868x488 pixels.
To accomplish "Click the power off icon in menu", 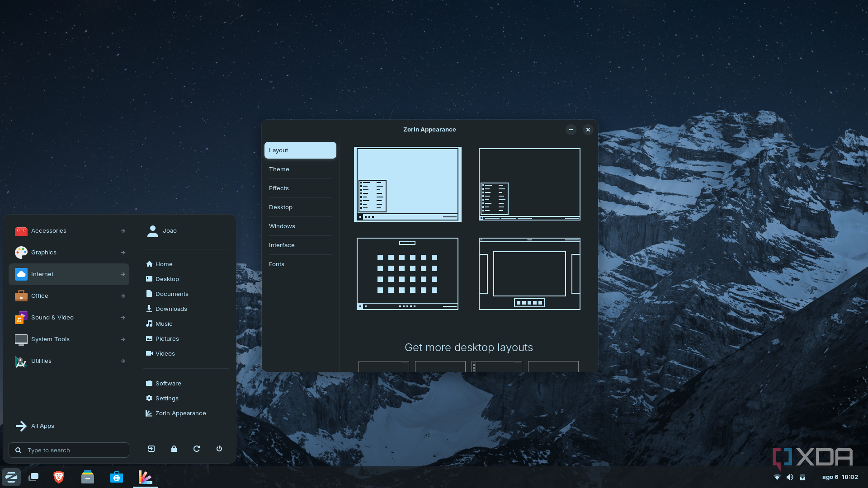I will pos(219,449).
